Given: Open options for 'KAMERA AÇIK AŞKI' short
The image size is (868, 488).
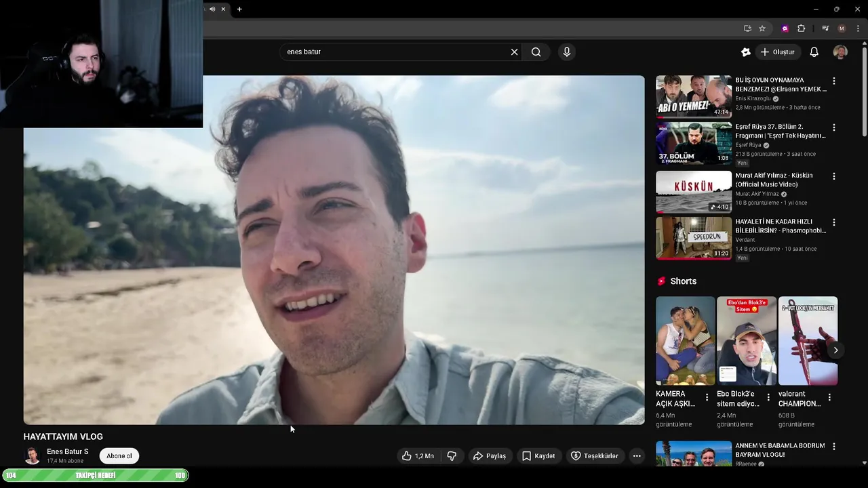Looking at the screenshot, I should pos(707,397).
